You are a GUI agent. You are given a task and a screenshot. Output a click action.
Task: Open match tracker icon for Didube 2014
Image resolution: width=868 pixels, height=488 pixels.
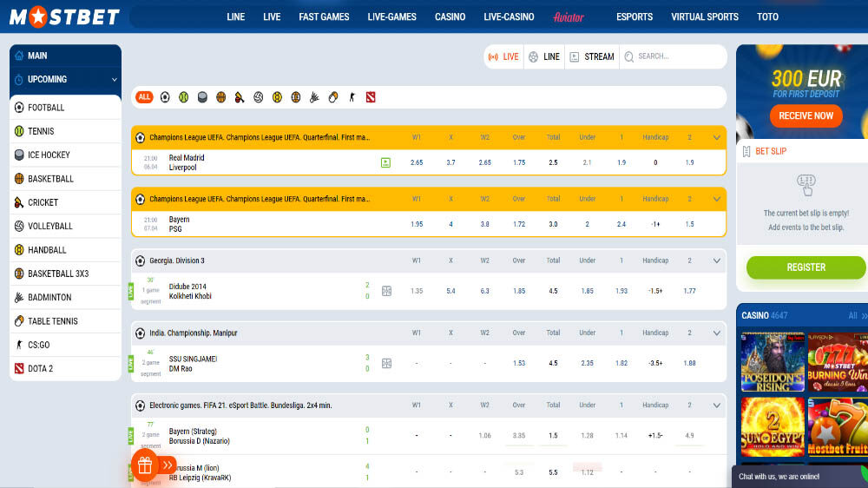[x=386, y=292]
